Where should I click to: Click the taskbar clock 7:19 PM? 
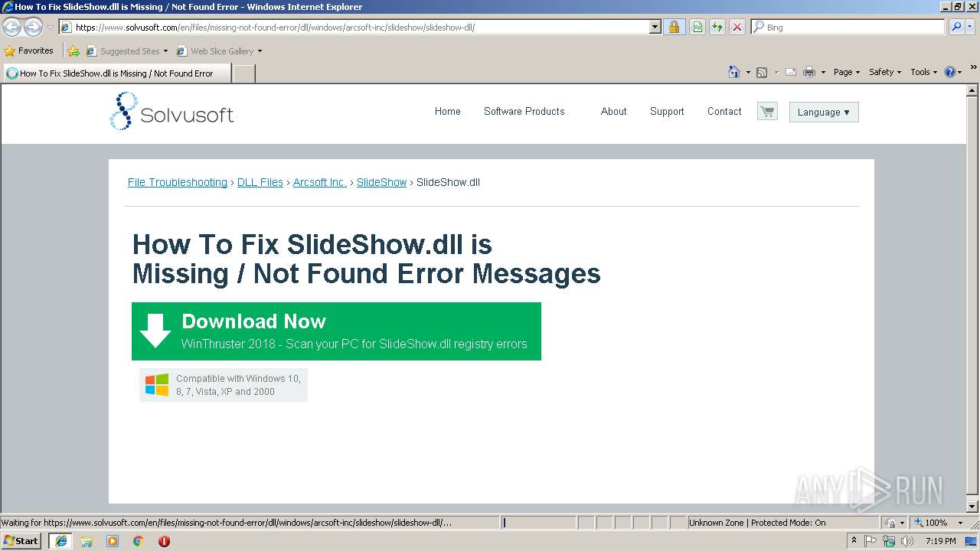tap(940, 541)
